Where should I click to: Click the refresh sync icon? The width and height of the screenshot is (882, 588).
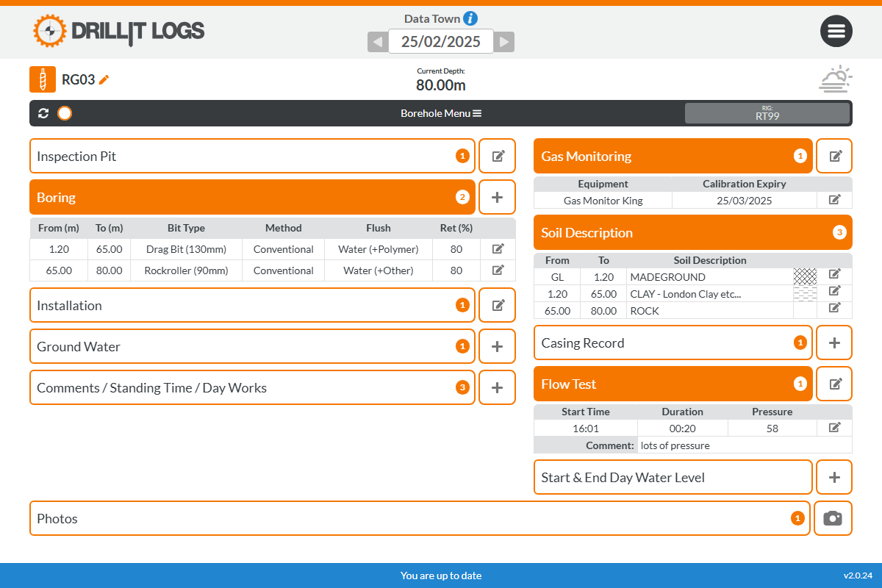[43, 113]
